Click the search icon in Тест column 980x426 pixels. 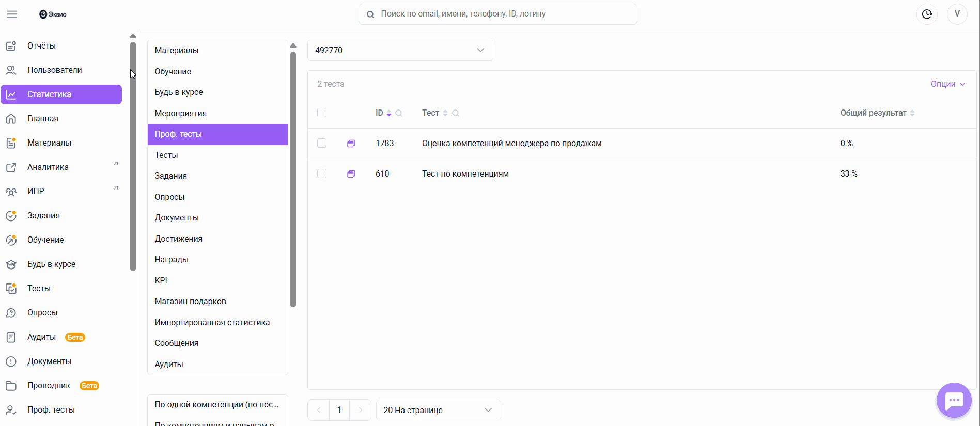(456, 113)
